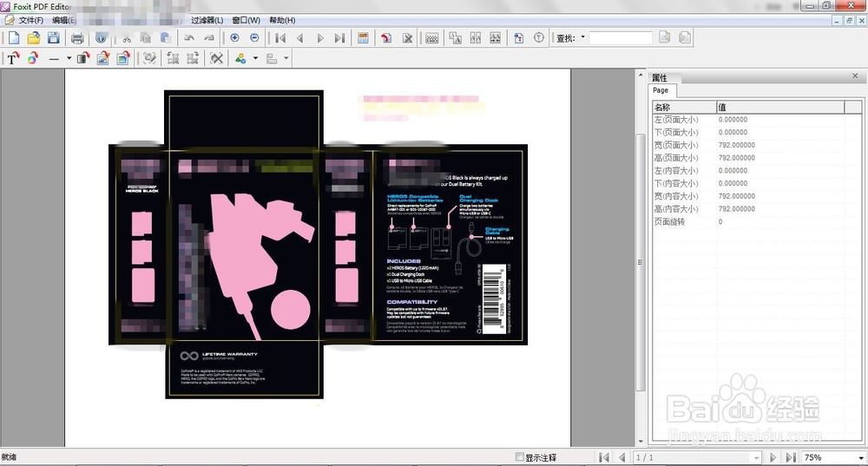Image resolution: width=868 pixels, height=466 pixels.
Task: Rotate object counterclockwise icon
Action: 173,58
